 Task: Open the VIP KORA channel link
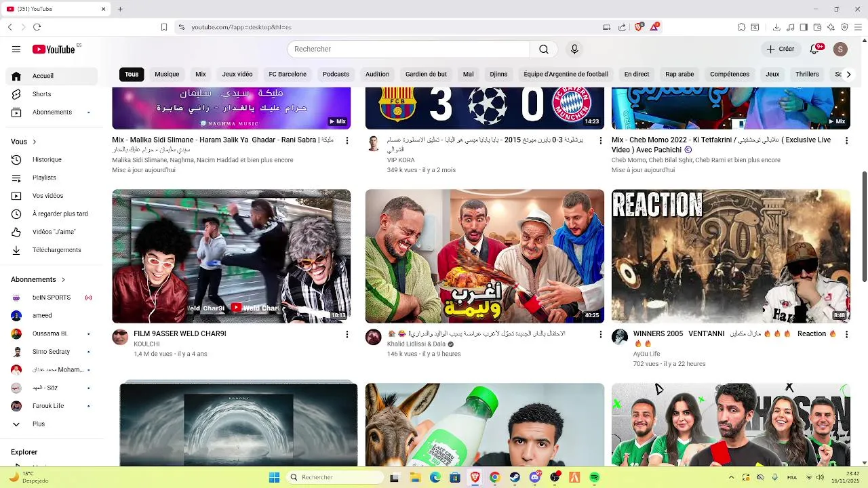(401, 160)
